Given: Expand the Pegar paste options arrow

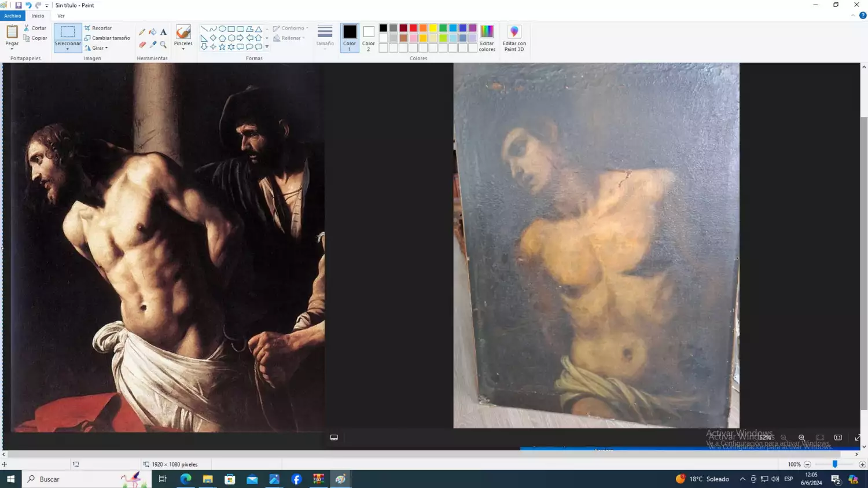Looking at the screenshot, I should click(x=12, y=49).
